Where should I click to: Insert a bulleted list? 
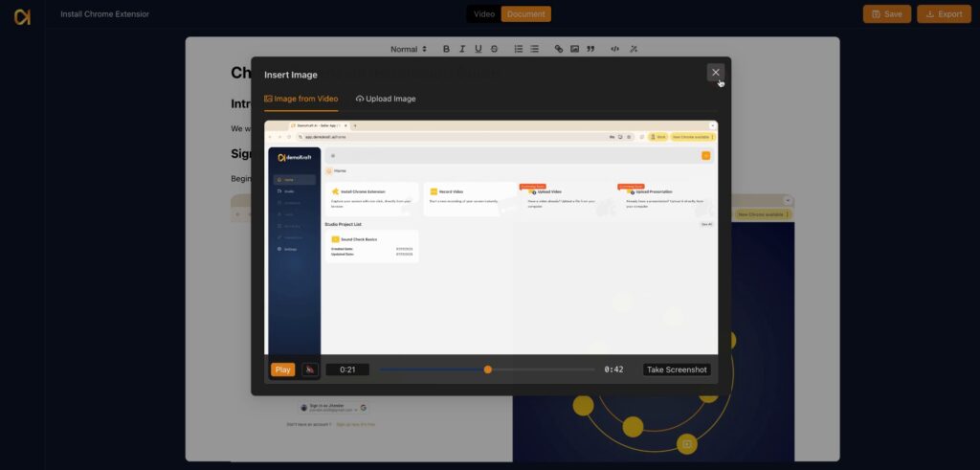pos(534,49)
